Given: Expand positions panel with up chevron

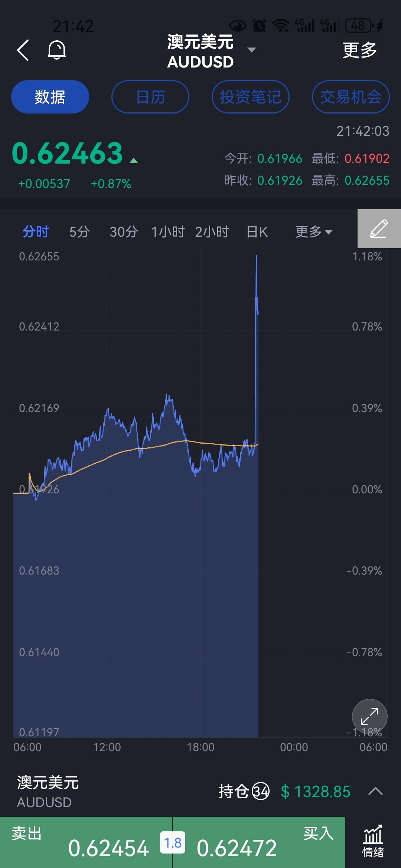Looking at the screenshot, I should pos(375,791).
